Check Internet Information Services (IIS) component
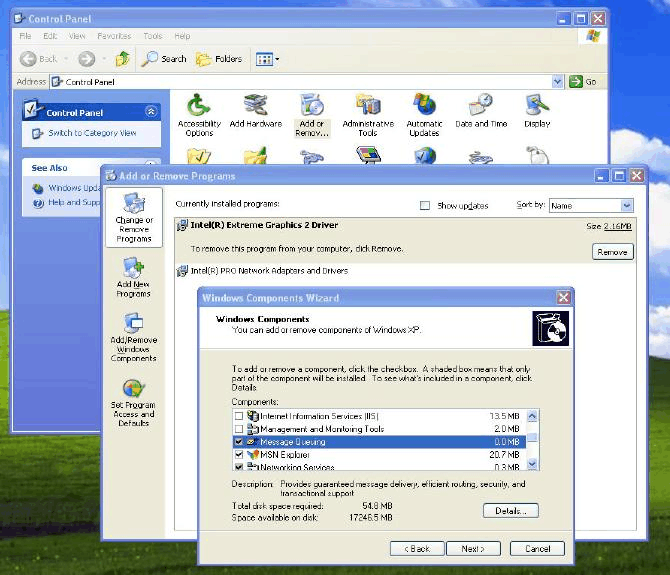Image resolution: width=670 pixels, height=575 pixels. click(x=238, y=415)
